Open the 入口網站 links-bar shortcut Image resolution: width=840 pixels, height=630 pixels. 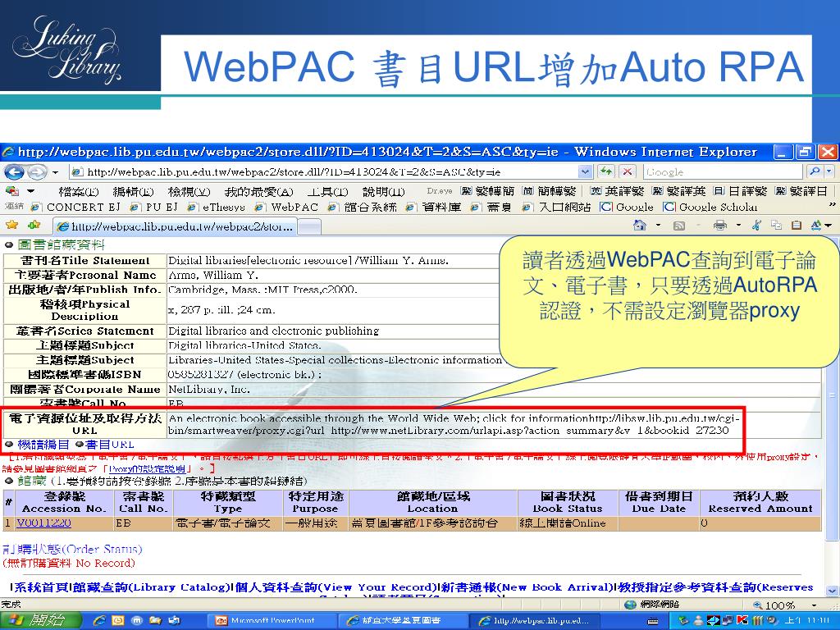click(557, 208)
